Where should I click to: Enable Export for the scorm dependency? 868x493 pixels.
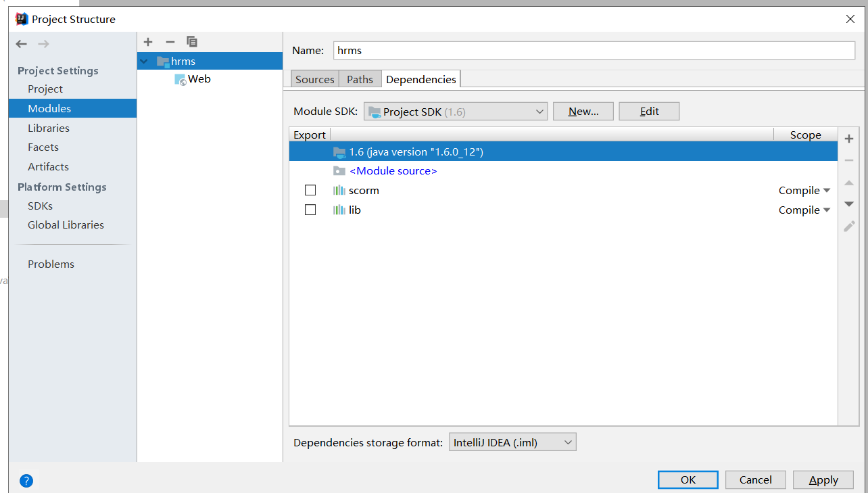(310, 190)
